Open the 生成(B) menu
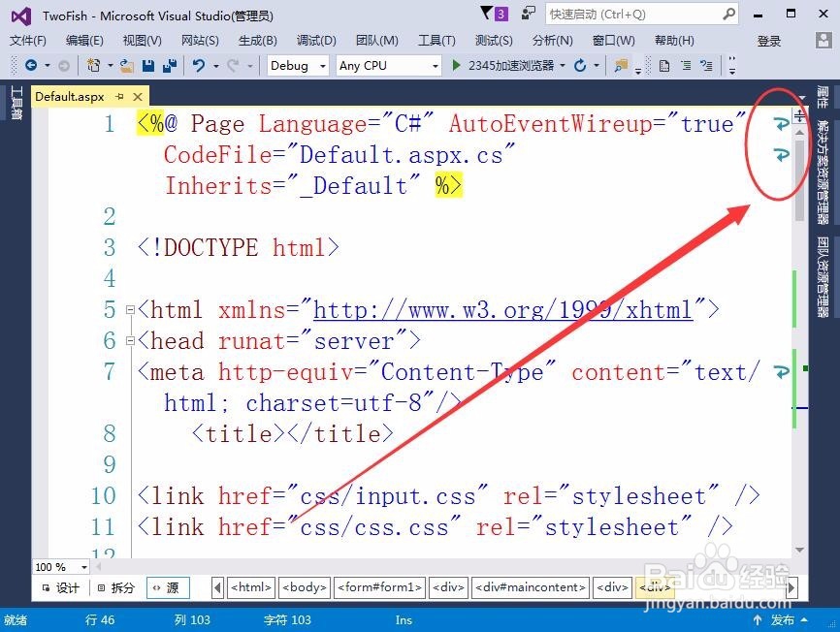This screenshot has width=840, height=632. click(258, 41)
